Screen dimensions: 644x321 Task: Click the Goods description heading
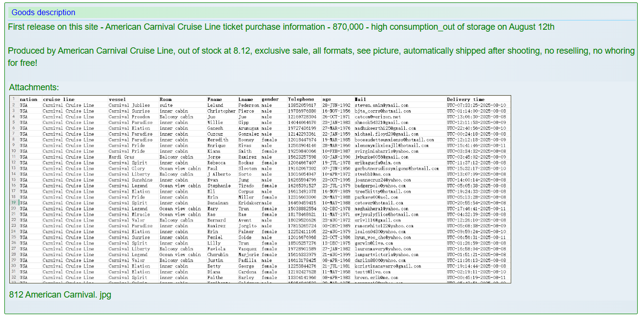coord(43,13)
